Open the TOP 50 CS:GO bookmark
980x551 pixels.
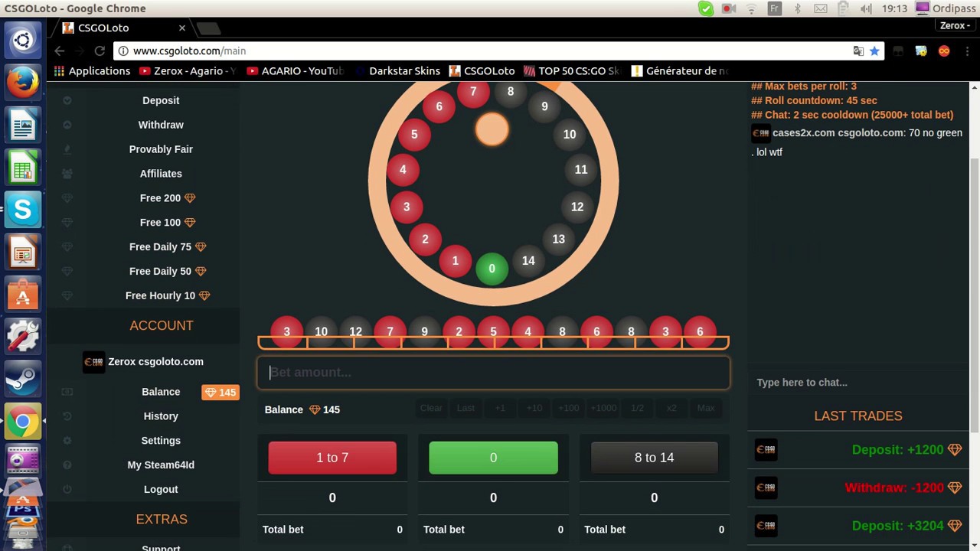click(x=572, y=70)
